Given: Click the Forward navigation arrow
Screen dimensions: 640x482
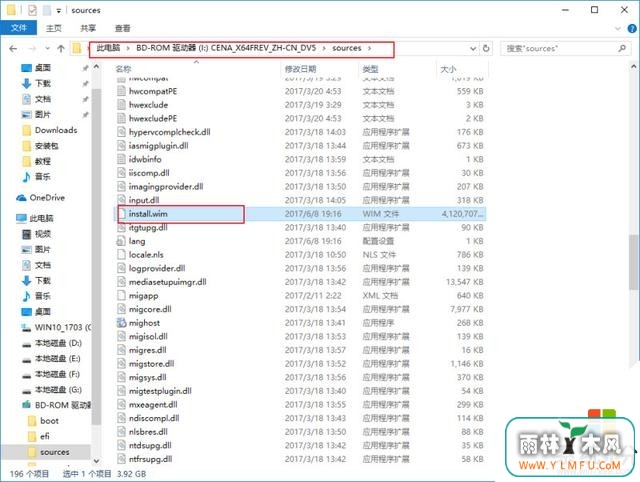Looking at the screenshot, I should point(32,49).
